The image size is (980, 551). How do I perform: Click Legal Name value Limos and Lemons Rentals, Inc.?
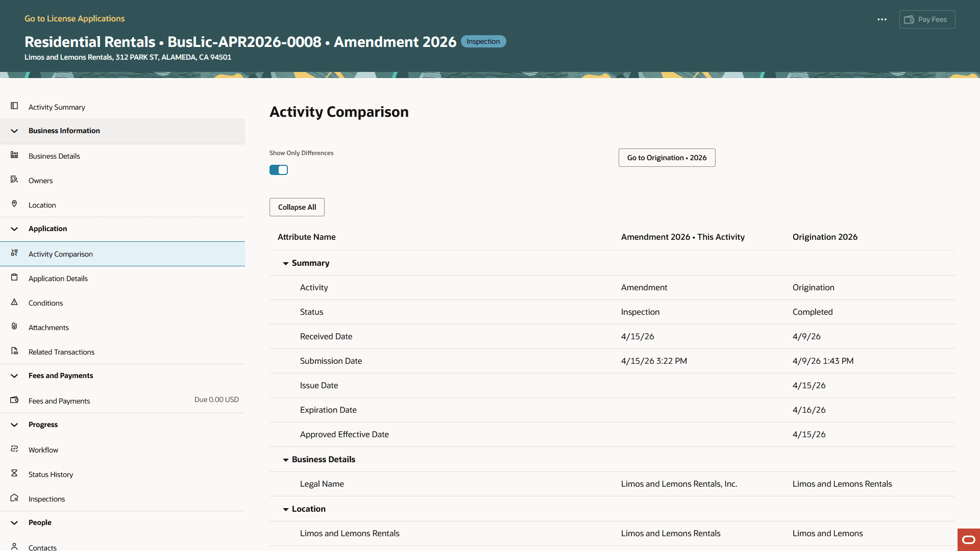[x=679, y=484]
